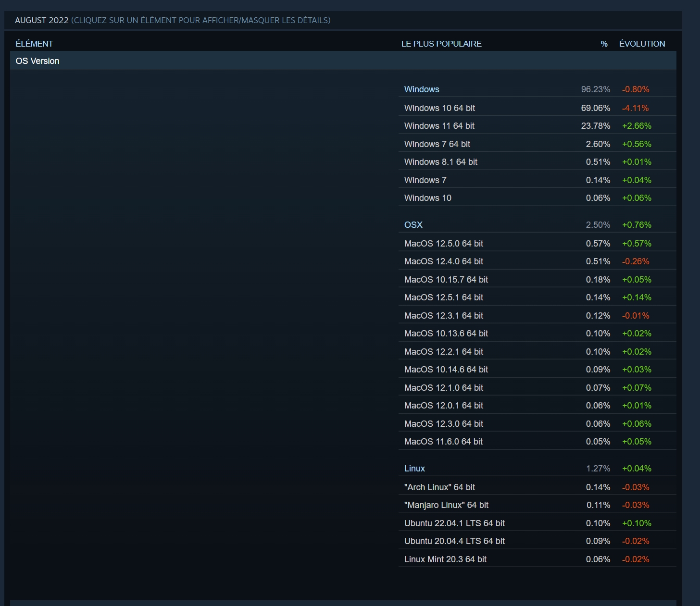700x606 pixels.
Task: Click the MacOS 11.6.0 64 bit label
Action: coord(443,442)
